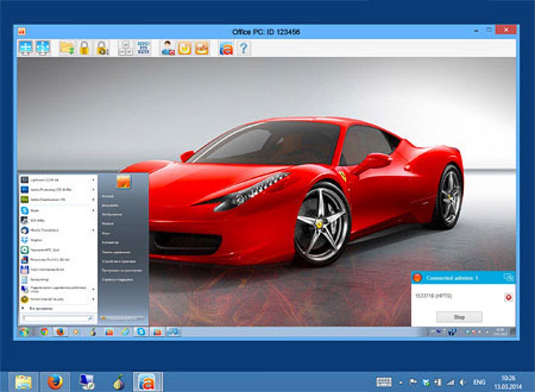The height and width of the screenshot is (392, 535).
Task: Click the volume speaker icon in local tray
Action: click(x=463, y=382)
